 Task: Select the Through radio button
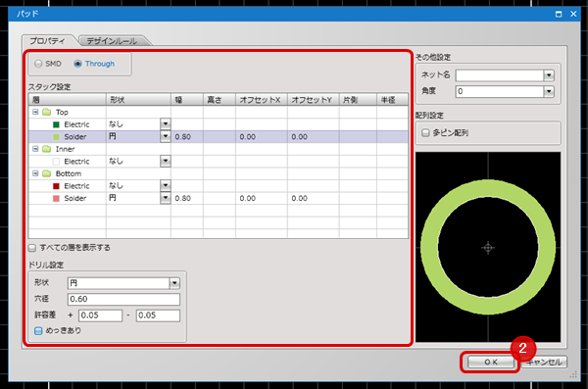(x=77, y=64)
